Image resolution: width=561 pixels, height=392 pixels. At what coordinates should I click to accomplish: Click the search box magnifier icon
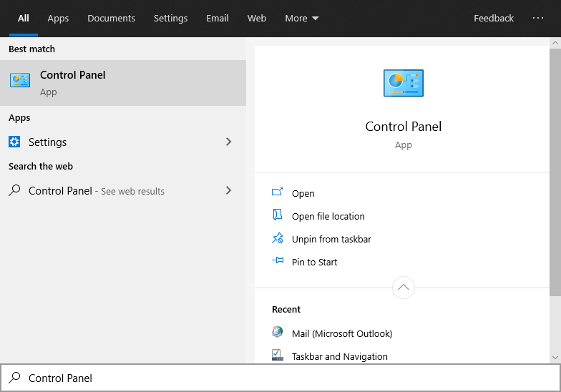[14, 378]
